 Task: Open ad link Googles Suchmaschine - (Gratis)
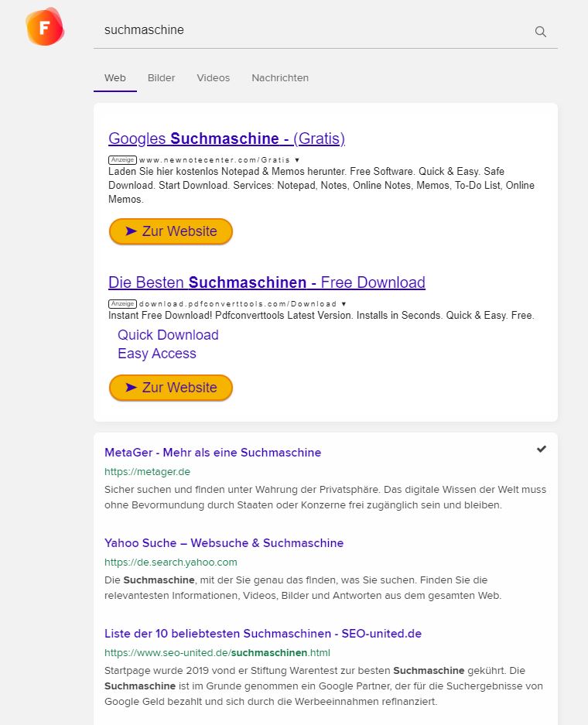(x=227, y=139)
